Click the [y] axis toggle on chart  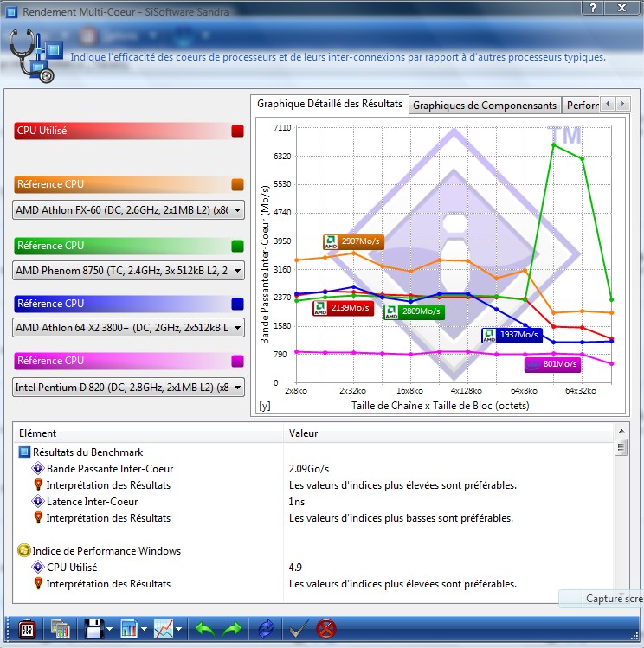point(265,406)
